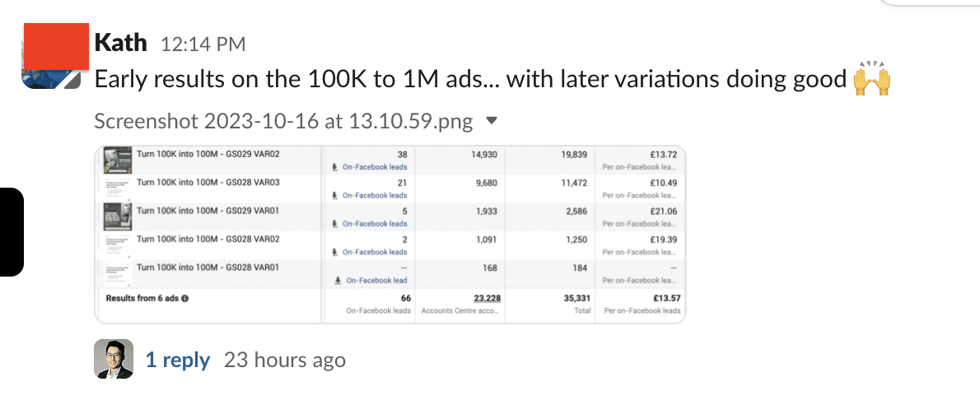Click the 12:14 PM message timestamp
980x405 pixels.
coord(202,44)
